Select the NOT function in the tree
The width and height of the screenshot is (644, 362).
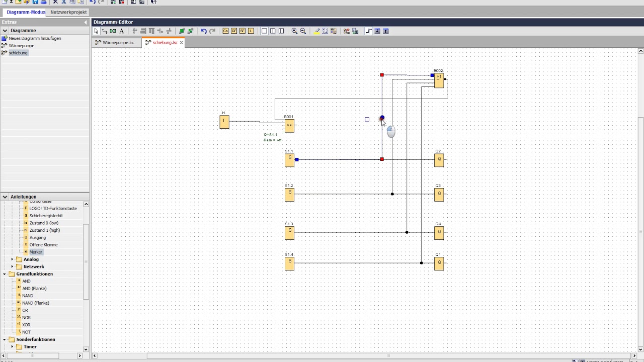(26, 332)
